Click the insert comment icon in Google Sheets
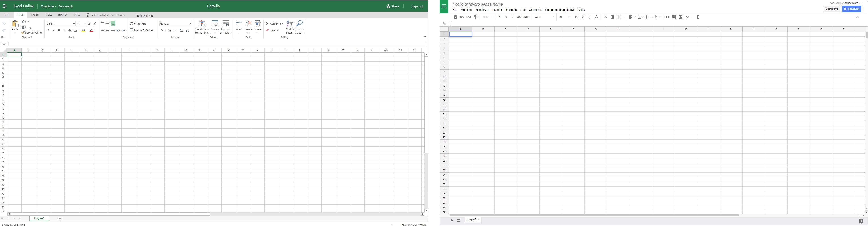868x230 pixels. tap(674, 17)
